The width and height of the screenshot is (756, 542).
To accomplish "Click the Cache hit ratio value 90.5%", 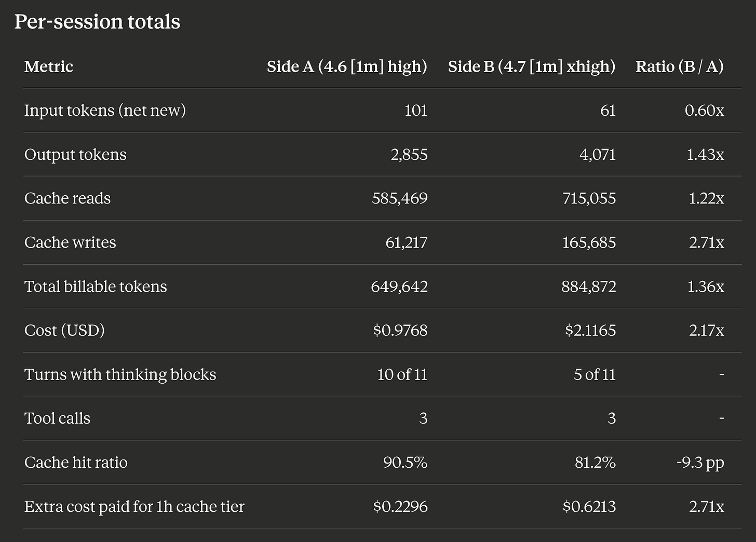I will coord(406,462).
